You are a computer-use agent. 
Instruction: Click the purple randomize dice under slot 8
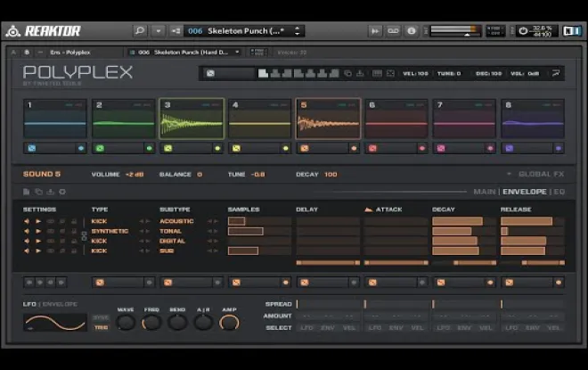point(510,148)
